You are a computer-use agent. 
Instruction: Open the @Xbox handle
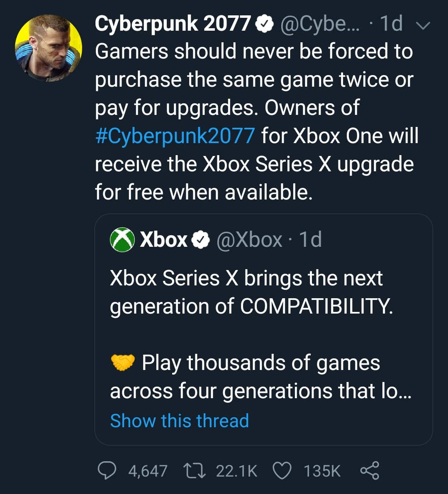tap(249, 239)
